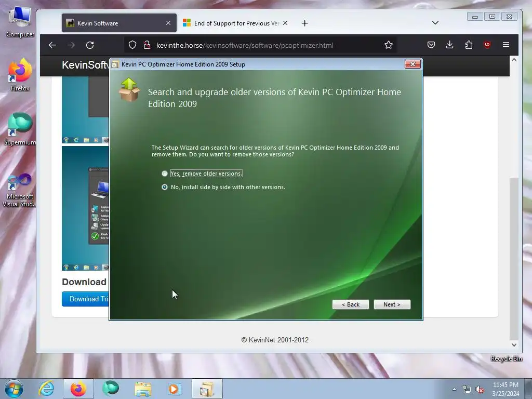This screenshot has width=532, height=399.
Task: Click Supermium taskbar icon
Action: (111, 389)
